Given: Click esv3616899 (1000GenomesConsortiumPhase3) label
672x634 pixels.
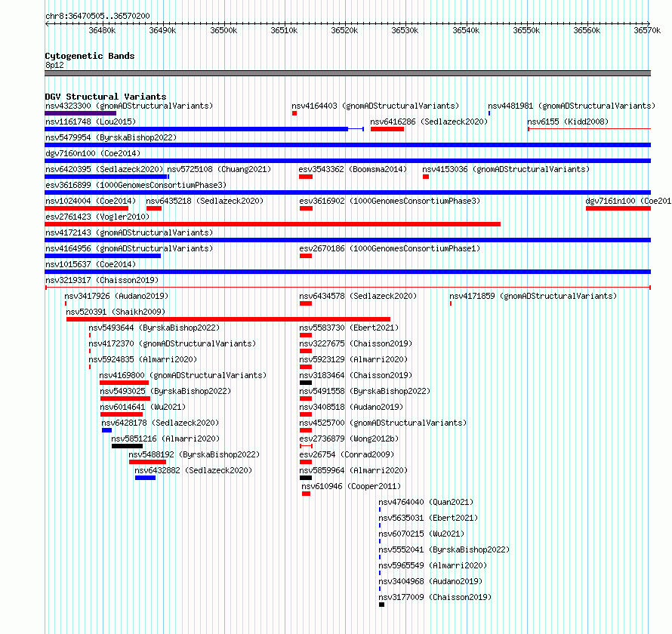Looking at the screenshot, I should [x=136, y=185].
